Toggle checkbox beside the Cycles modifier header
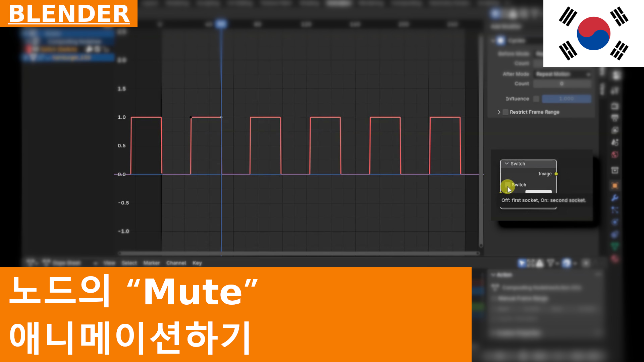Image resolution: width=644 pixels, height=362 pixels. (x=500, y=41)
